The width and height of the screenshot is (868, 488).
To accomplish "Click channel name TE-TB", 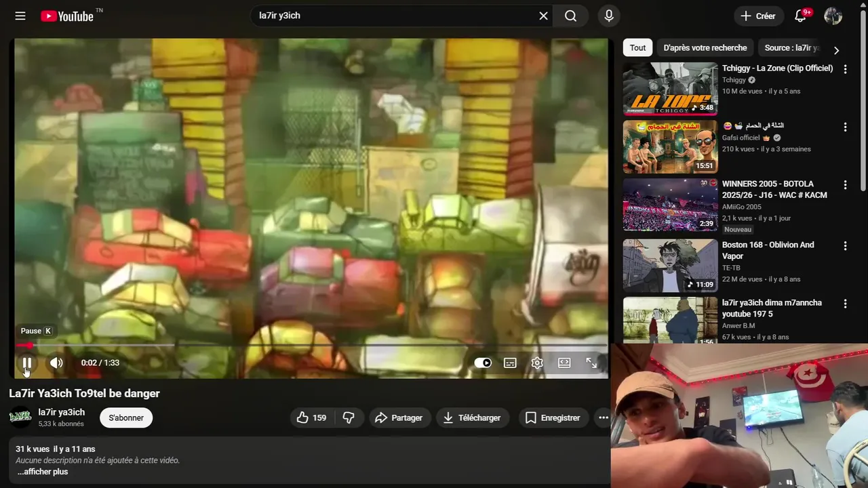I will point(732,268).
